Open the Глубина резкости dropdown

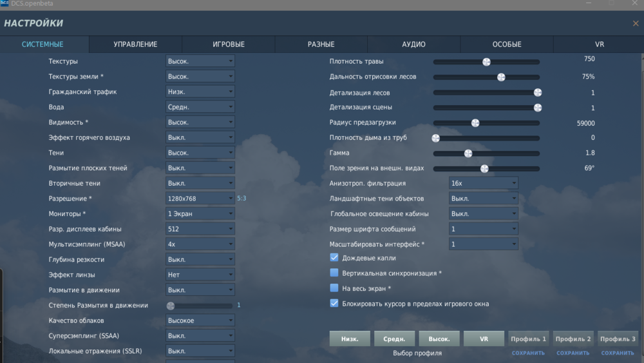[200, 259]
